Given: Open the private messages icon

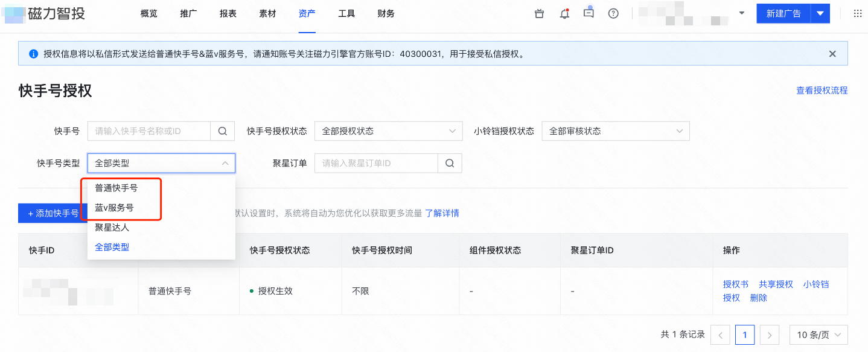Looking at the screenshot, I should (589, 13).
